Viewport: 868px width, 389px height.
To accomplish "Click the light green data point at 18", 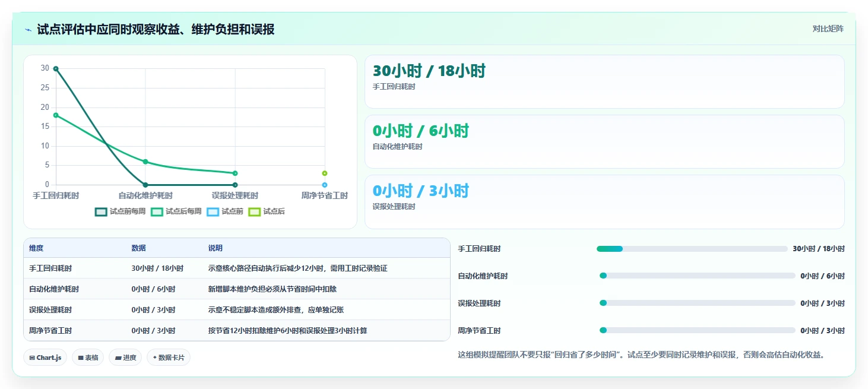I will click(56, 115).
